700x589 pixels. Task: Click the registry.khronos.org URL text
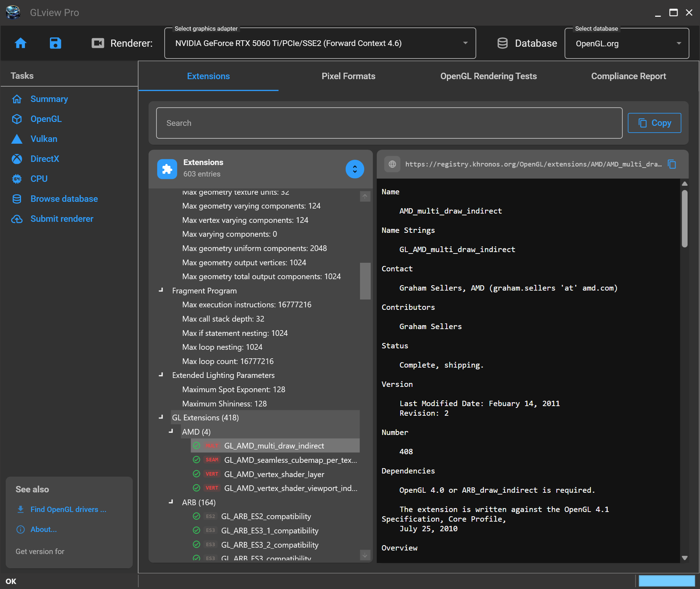(534, 164)
